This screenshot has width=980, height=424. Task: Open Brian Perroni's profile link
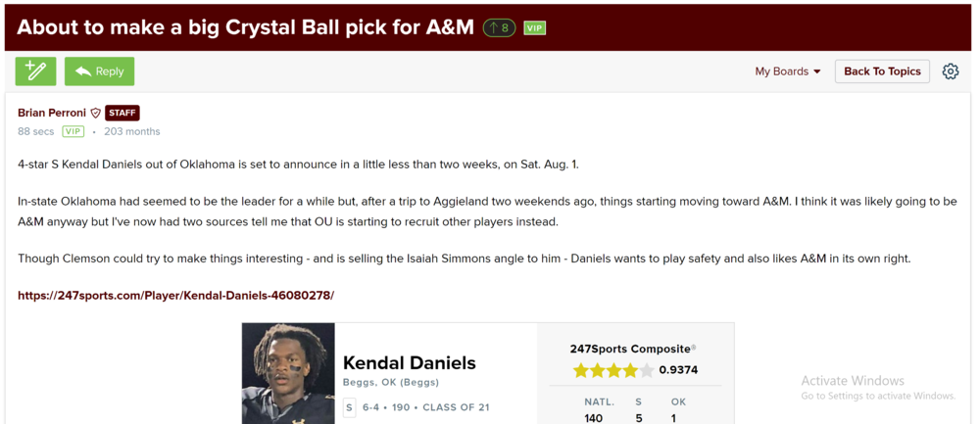tap(52, 113)
